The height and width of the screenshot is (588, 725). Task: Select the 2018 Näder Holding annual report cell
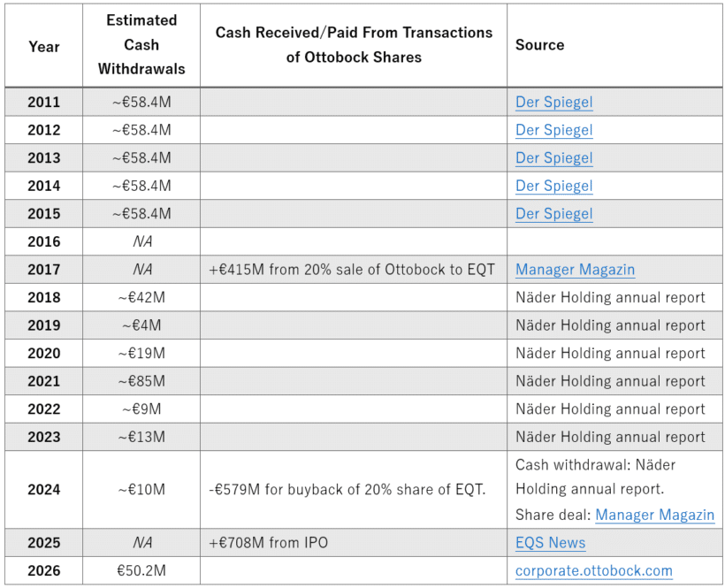[x=614, y=297]
